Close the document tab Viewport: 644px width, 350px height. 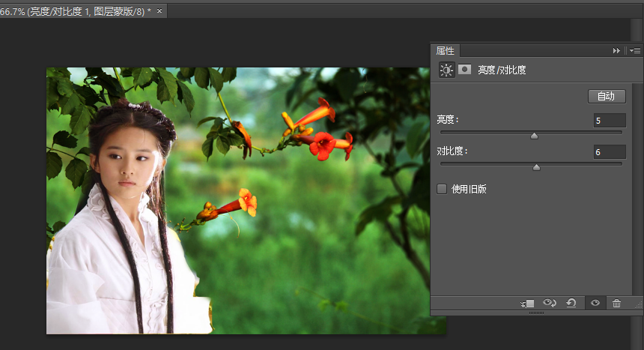click(x=160, y=11)
